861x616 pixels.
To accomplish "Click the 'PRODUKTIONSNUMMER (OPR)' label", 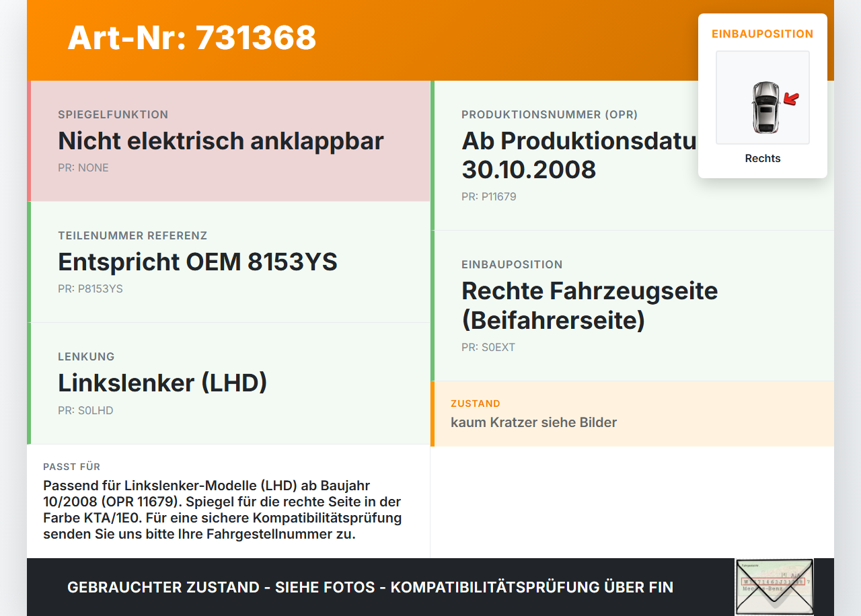I will (550, 115).
